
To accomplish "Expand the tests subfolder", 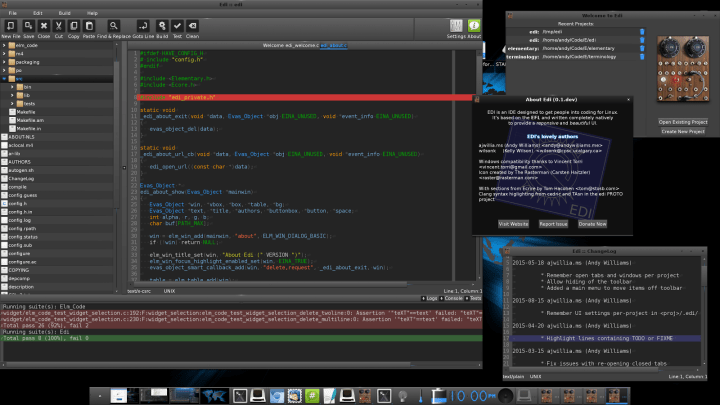I will click(12, 103).
